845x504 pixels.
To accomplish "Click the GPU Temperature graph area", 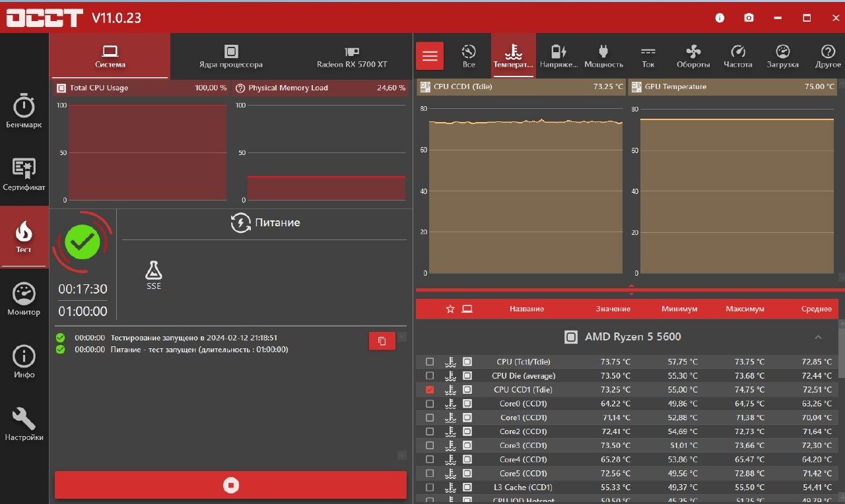I will 737,191.
